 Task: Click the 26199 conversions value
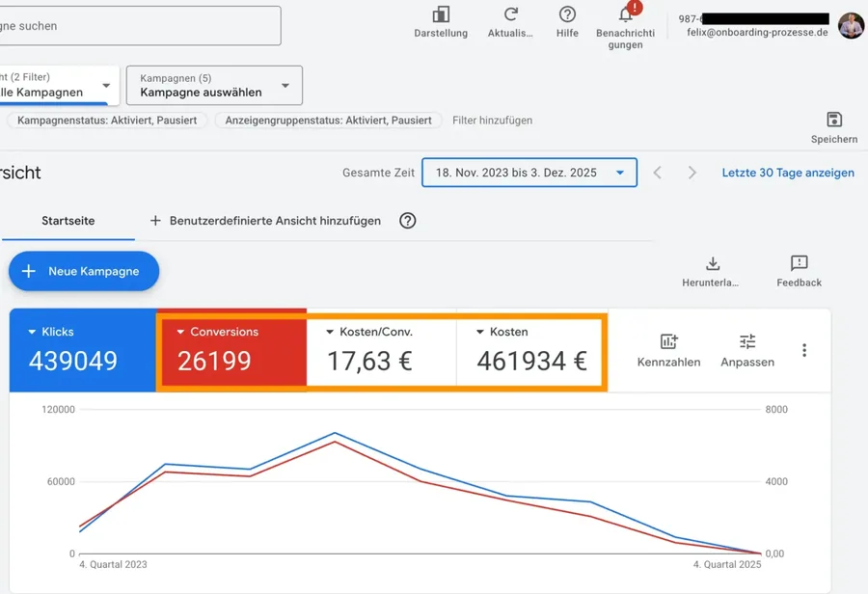pos(214,362)
